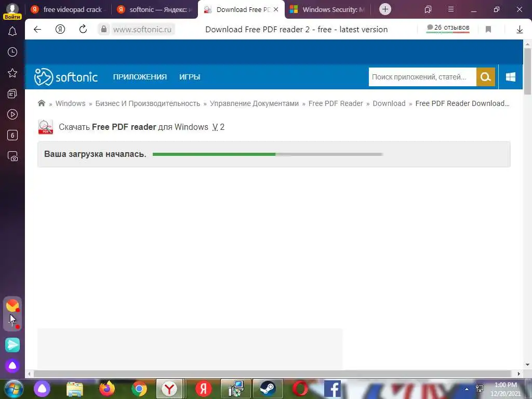
Task: Launch Chrome from the taskbar
Action: pos(139,389)
